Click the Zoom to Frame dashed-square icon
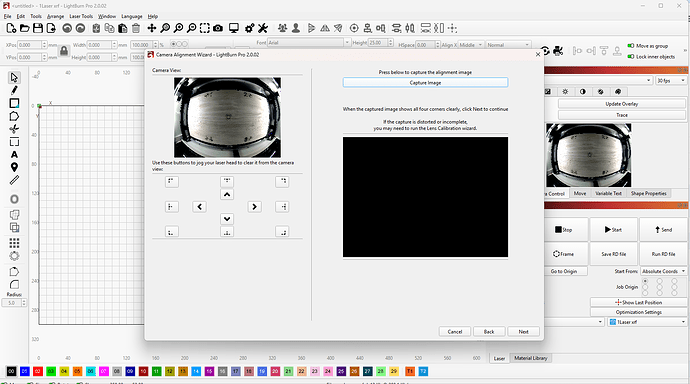 (x=205, y=28)
